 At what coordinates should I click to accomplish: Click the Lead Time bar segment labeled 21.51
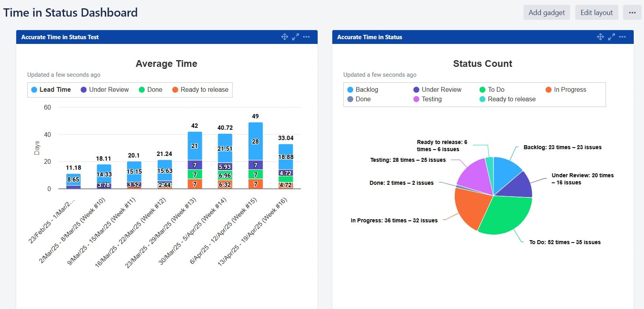[225, 149]
